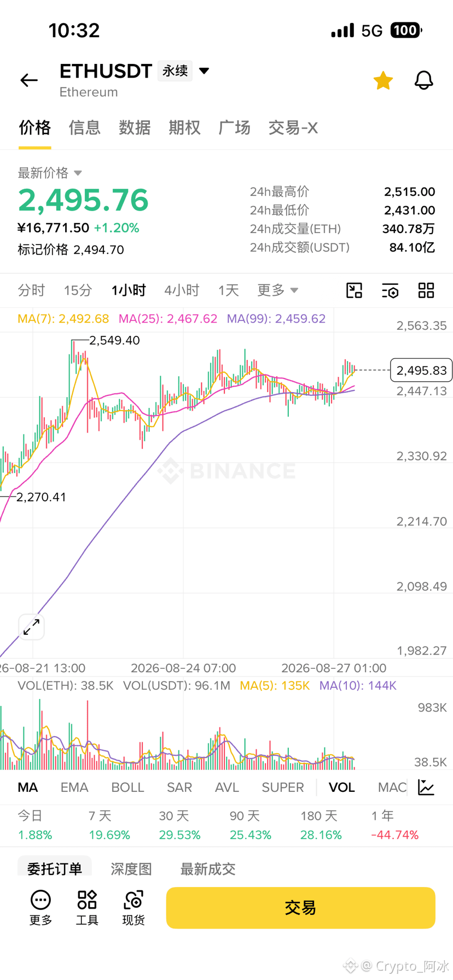Switch to the 最新成交 tab

208,869
